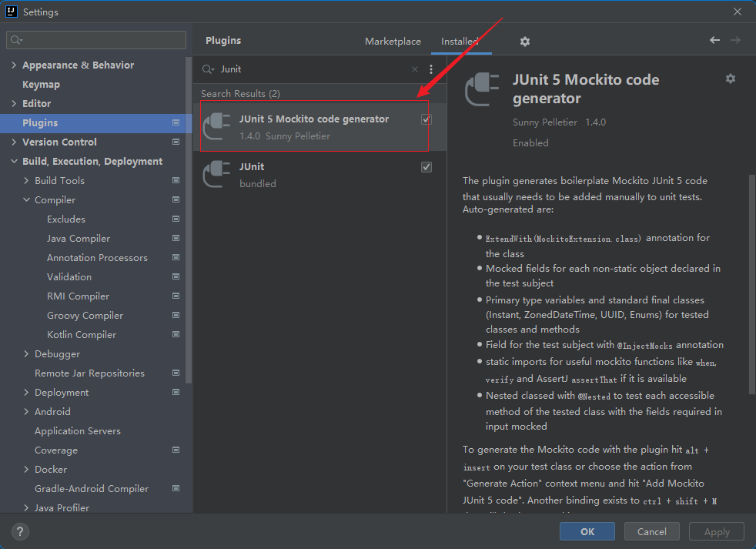Select the JUnit 5 Mockito code generator row
This screenshot has height=549, width=756.
click(x=319, y=127)
